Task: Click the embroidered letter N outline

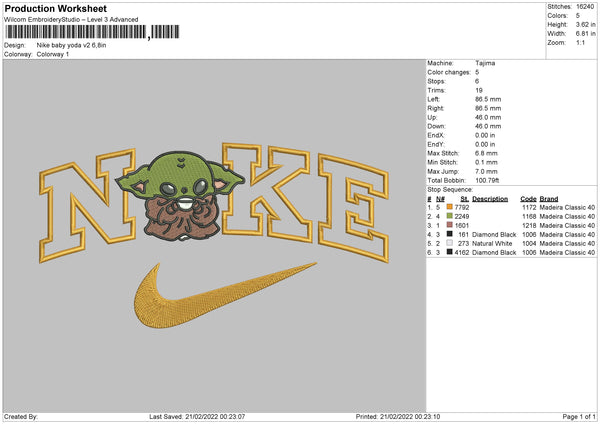Action: coord(88,205)
